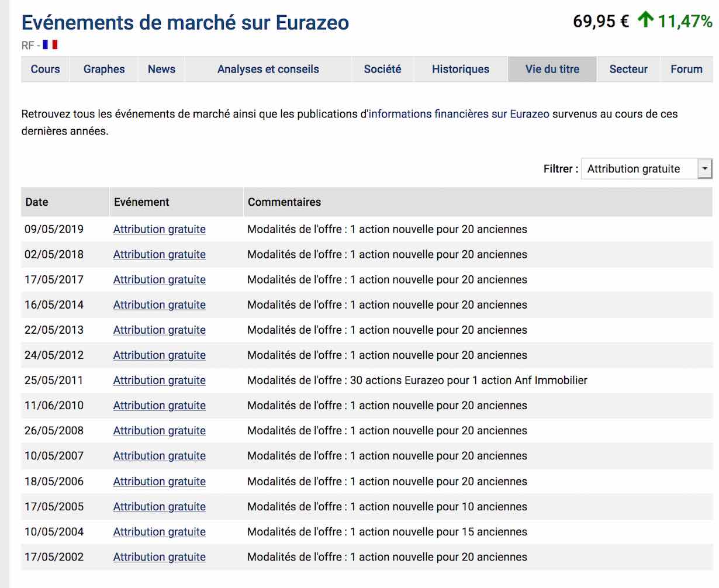
Task: Open Attribution gratuite link for 18/05/2006
Action: coord(160,481)
